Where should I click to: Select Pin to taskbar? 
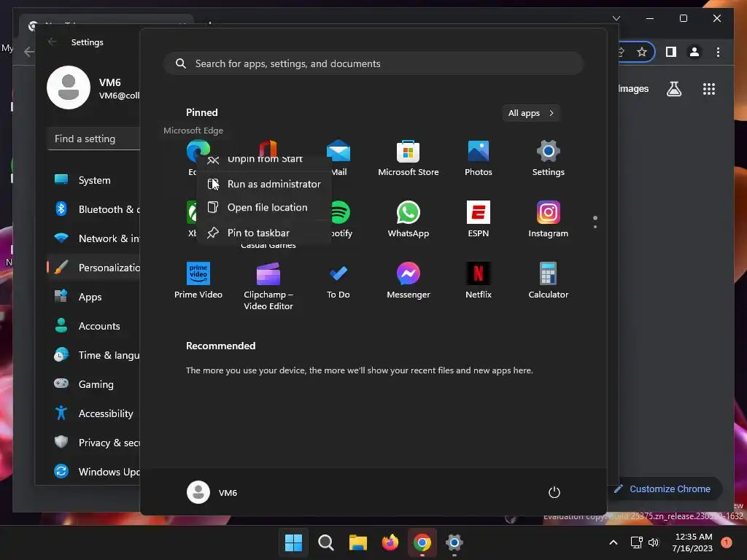pyautogui.click(x=264, y=233)
